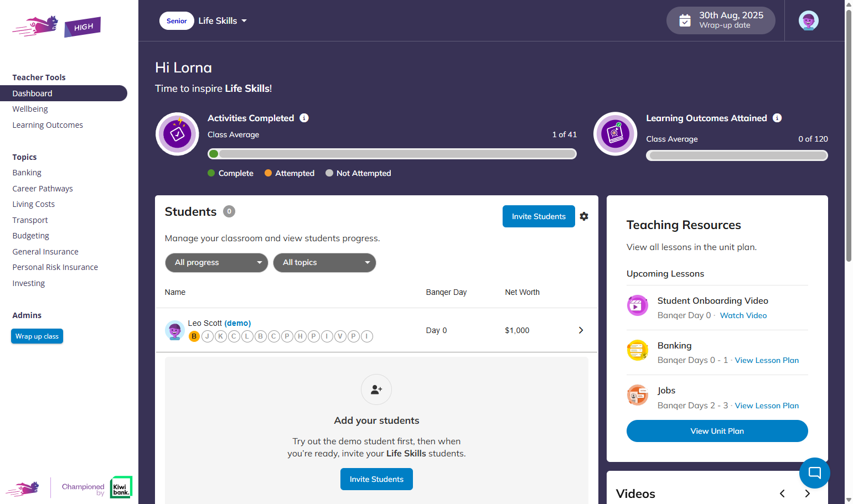853x504 pixels.
Task: Select Leo Scott's J badge
Action: tap(208, 336)
